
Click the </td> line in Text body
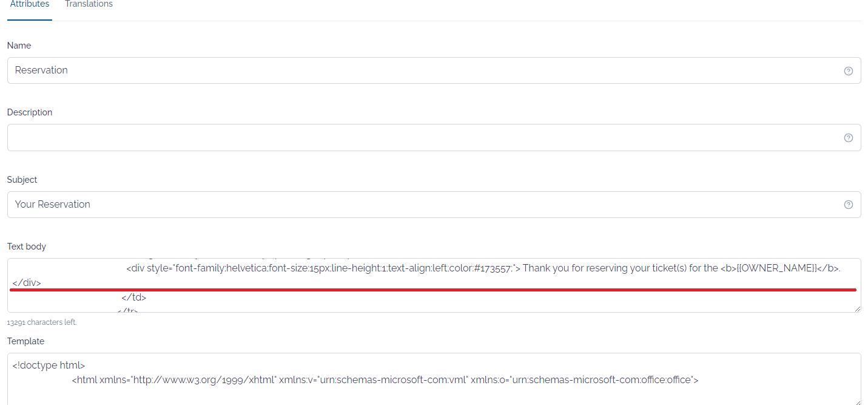click(x=134, y=298)
